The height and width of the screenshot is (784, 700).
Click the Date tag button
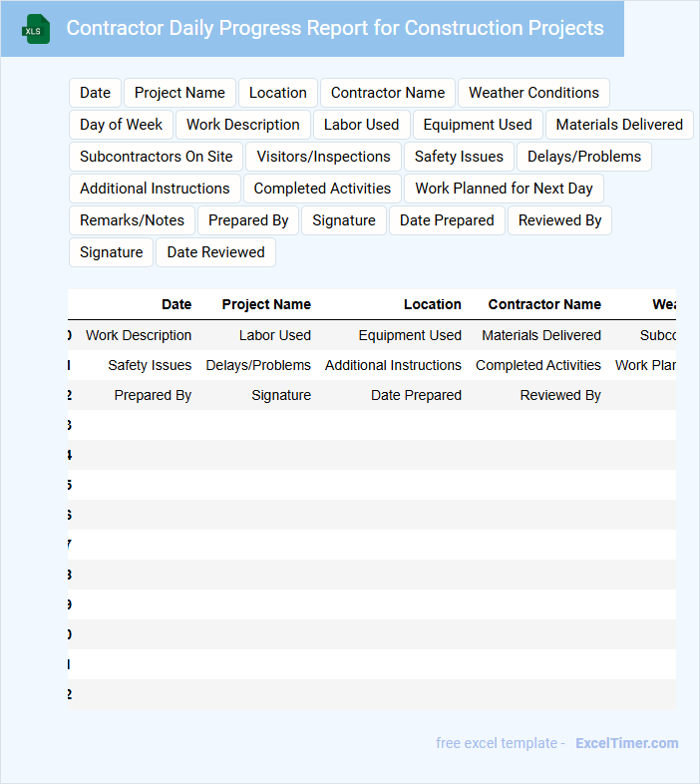pos(95,93)
